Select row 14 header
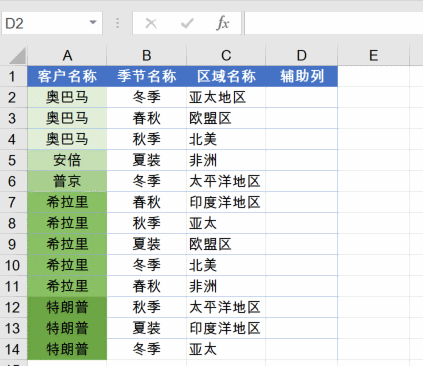423x366 pixels. (13, 349)
